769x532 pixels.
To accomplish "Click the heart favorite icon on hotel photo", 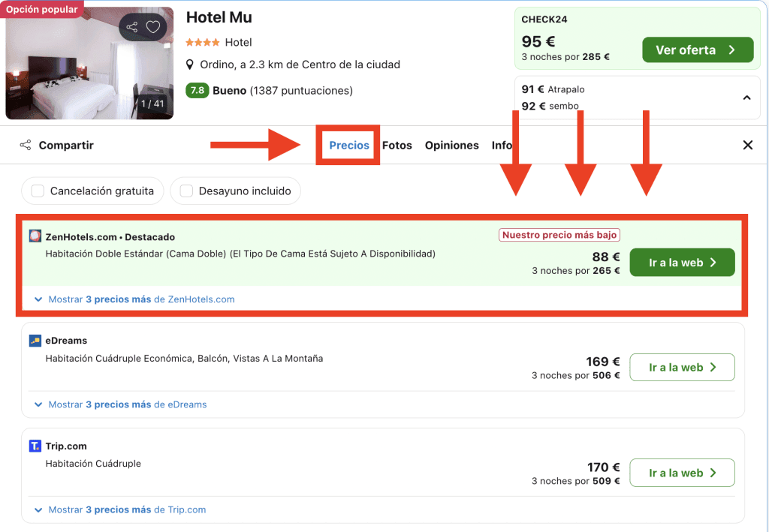I will pos(153,28).
